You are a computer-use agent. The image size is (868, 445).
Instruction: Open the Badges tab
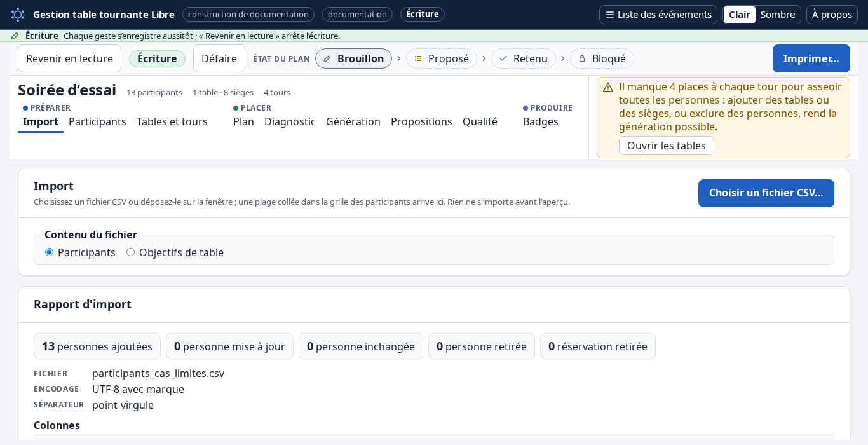(x=541, y=121)
